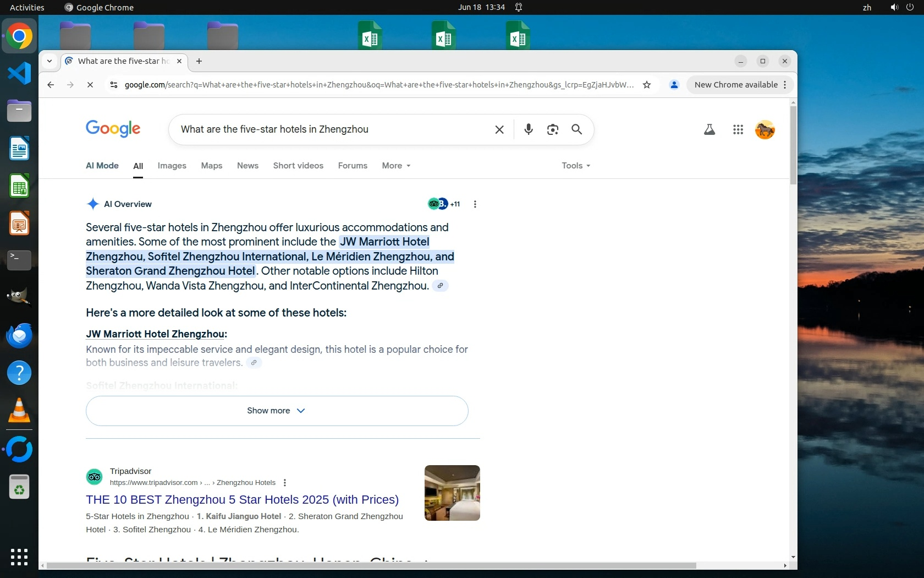Expand the Tools dropdown
The width and height of the screenshot is (924, 578).
(x=575, y=166)
